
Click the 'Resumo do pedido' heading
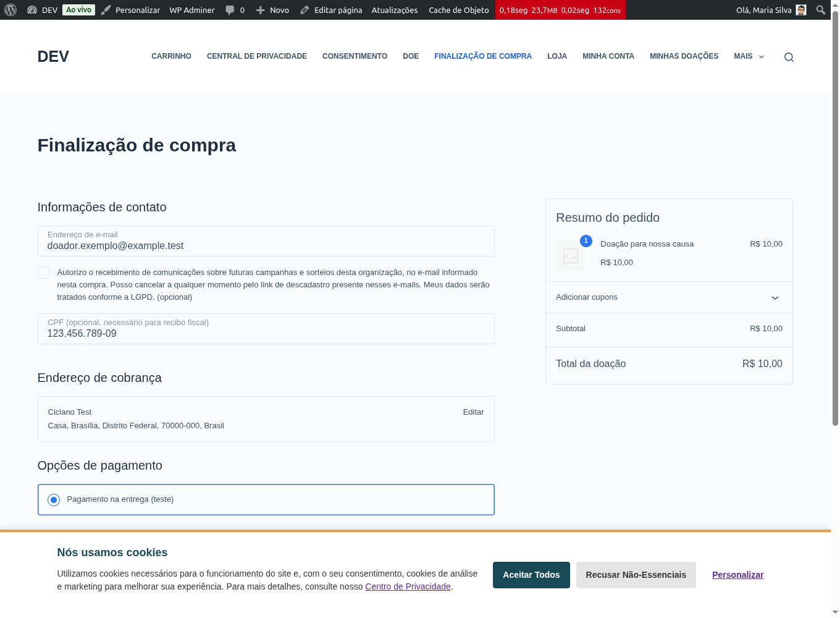(x=608, y=218)
